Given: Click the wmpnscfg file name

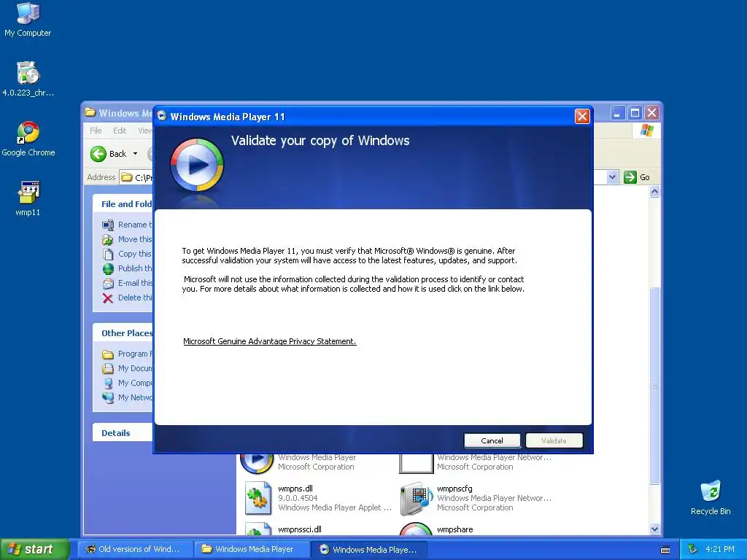Looking at the screenshot, I should (454, 489).
